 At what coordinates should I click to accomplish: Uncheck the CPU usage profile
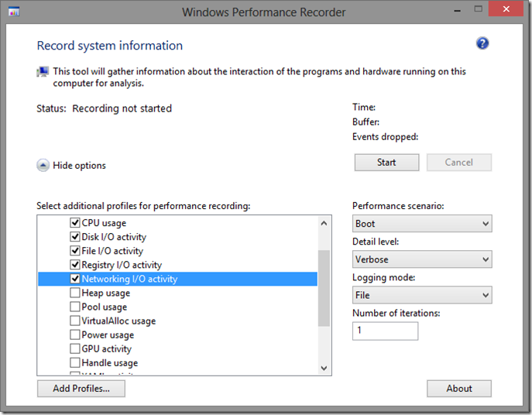pyautogui.click(x=74, y=223)
